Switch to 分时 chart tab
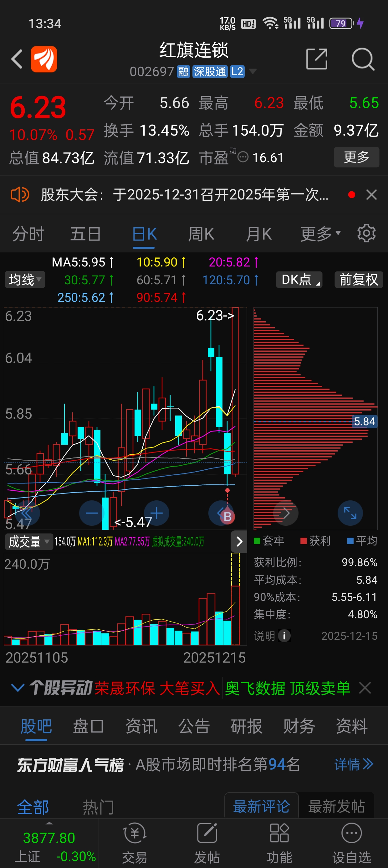388x868 pixels. pyautogui.click(x=28, y=234)
